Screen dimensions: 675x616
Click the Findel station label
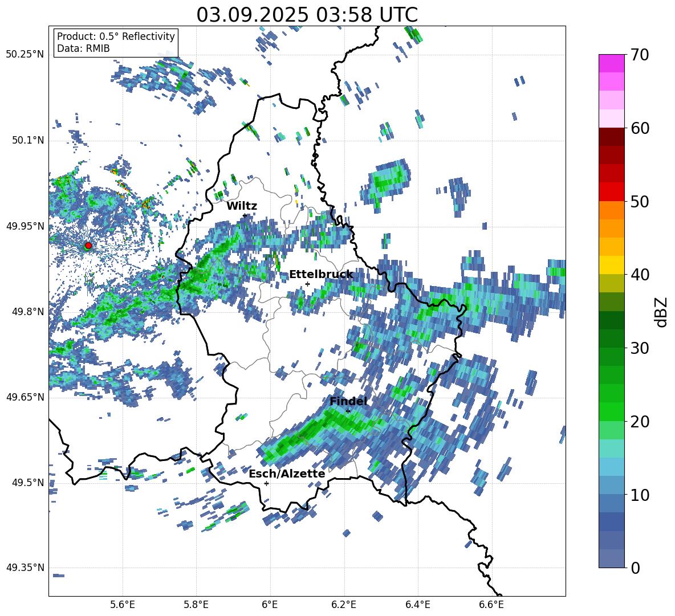tap(348, 401)
